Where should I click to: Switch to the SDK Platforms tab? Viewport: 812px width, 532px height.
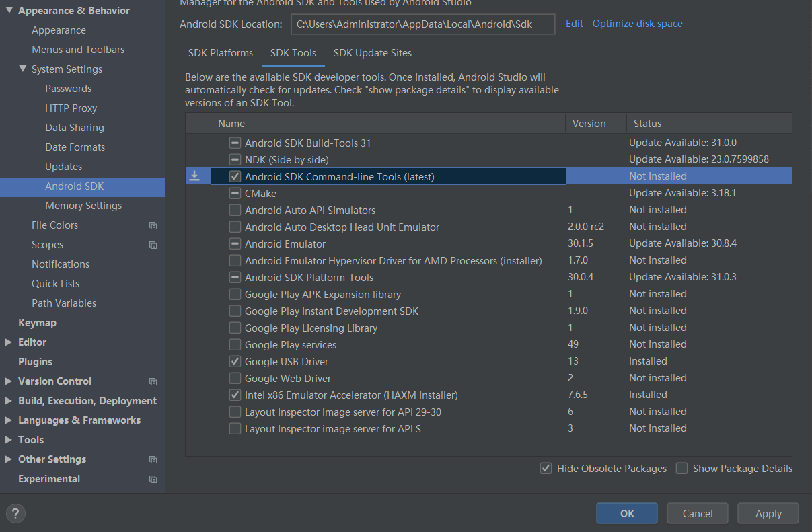click(221, 53)
